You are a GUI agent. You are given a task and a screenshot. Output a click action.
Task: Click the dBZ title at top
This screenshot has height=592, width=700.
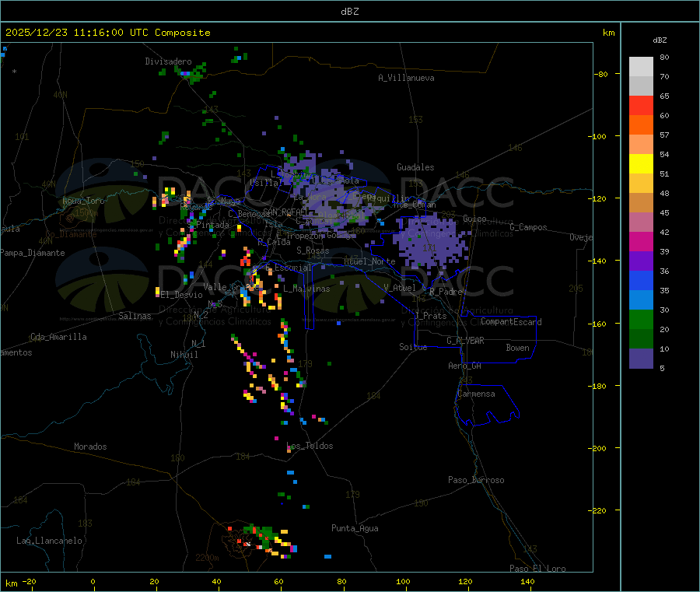point(349,12)
